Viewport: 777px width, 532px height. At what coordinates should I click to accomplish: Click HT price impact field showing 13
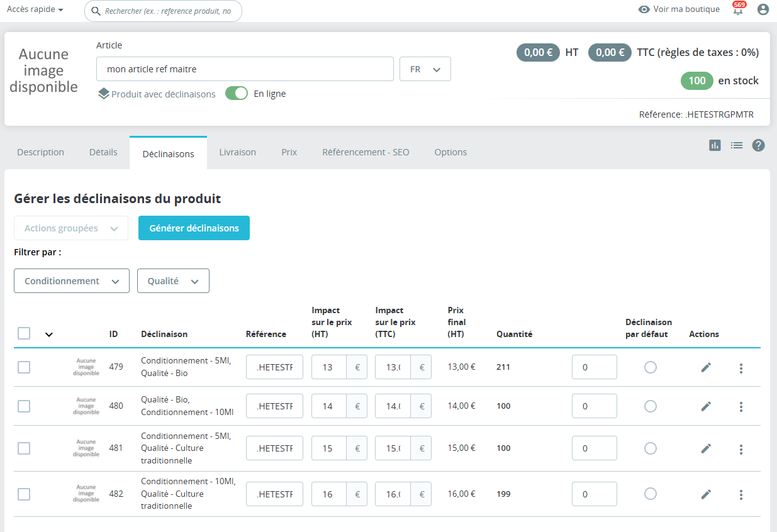pos(329,367)
